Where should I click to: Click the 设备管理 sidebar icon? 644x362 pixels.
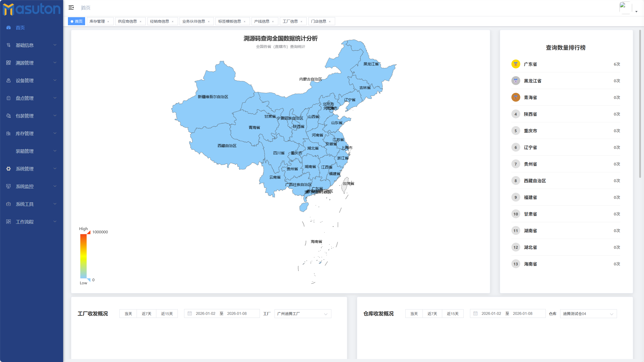(9, 80)
